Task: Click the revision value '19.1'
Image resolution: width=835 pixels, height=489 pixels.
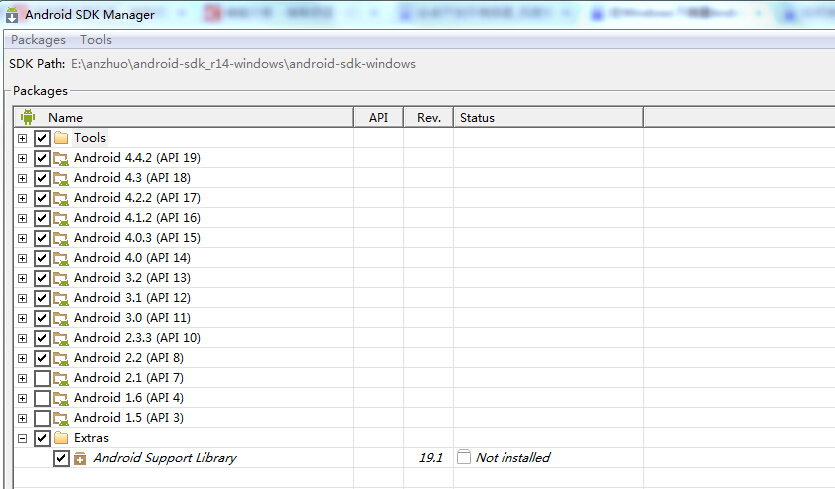Action: pyautogui.click(x=431, y=458)
